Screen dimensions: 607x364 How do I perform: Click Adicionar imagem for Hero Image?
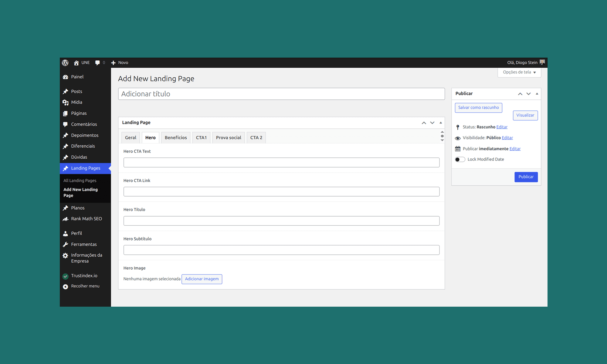pos(202,279)
